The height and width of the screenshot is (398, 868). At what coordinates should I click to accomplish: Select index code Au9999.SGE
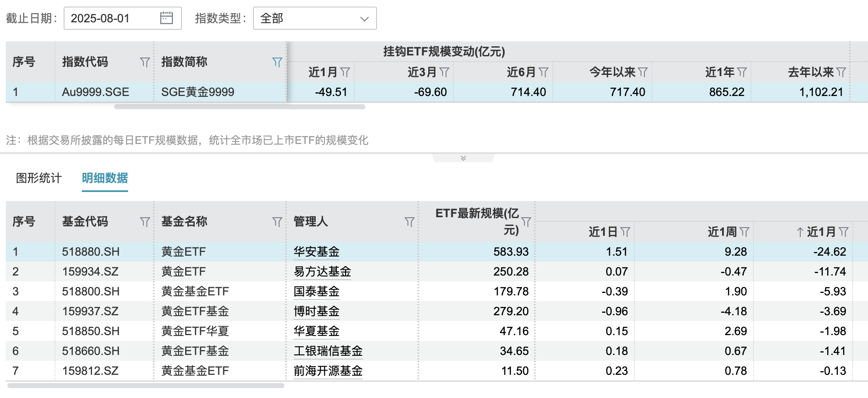click(x=95, y=92)
